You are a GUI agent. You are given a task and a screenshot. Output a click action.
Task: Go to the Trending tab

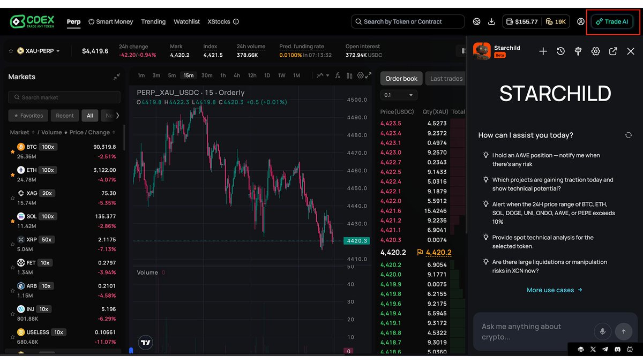153,22
